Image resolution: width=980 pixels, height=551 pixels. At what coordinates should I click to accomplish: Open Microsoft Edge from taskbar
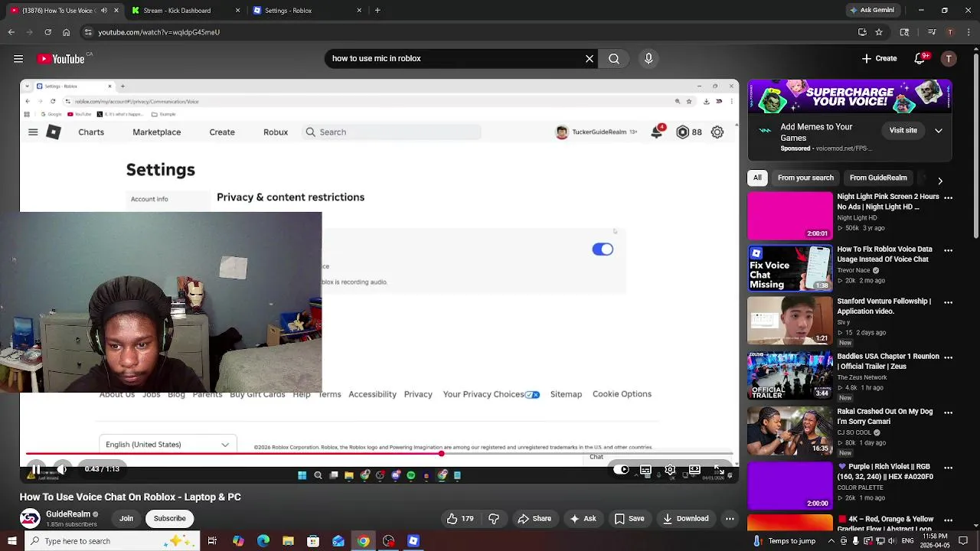pos(263,541)
